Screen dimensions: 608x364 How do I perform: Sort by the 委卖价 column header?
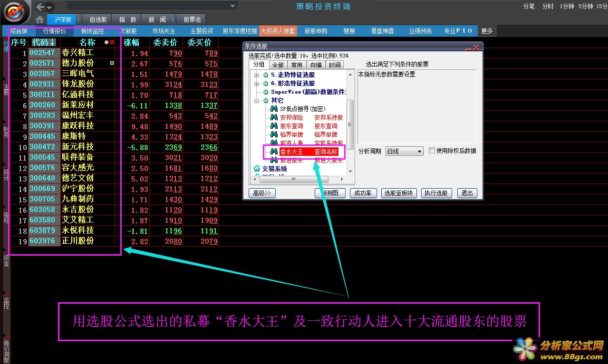(x=165, y=42)
